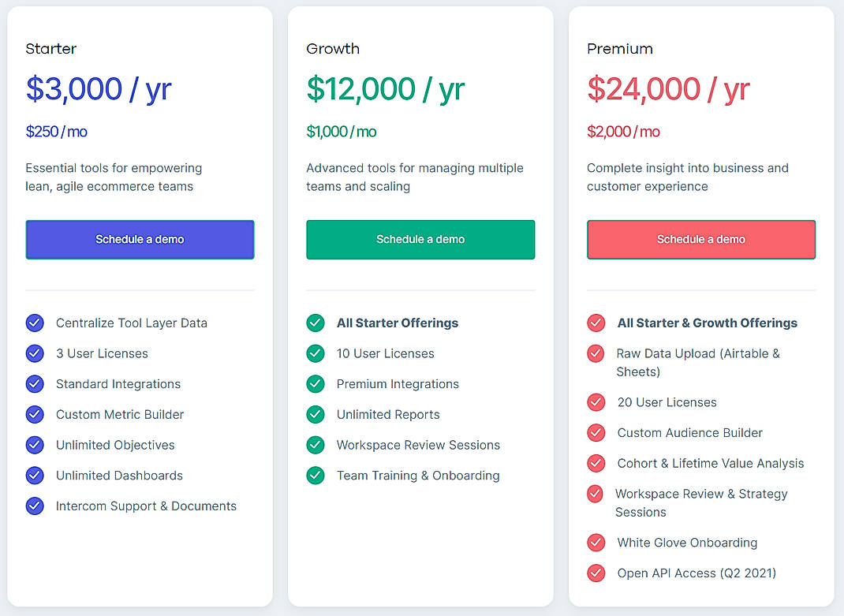The image size is (844, 616).
Task: Click Schedule a demo under Growth plan
Action: coord(420,239)
